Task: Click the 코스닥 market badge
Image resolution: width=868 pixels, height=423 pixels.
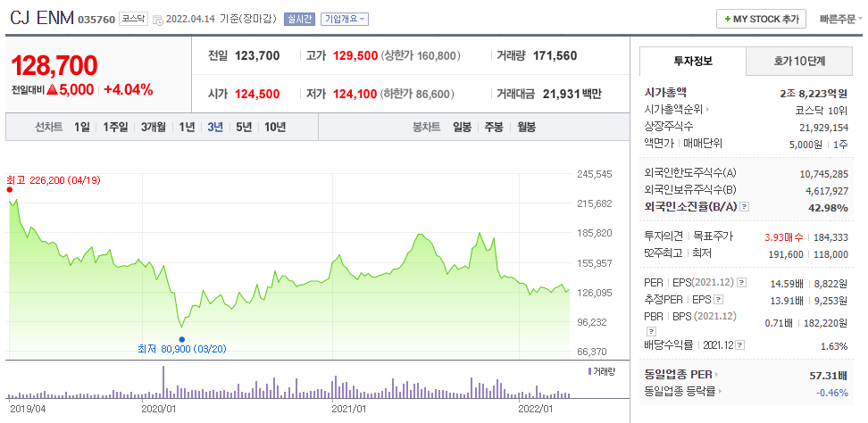Action: (133, 19)
